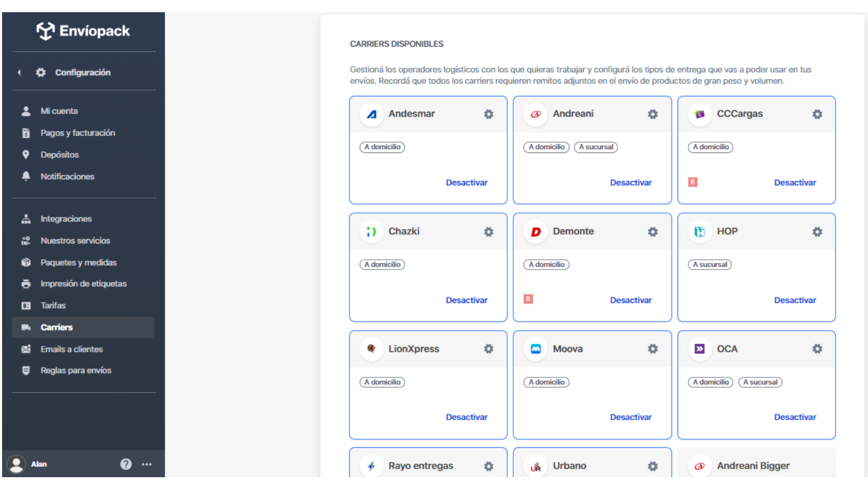Click Andreani's A sucursal tag
This screenshot has height=488, width=868.
pyautogui.click(x=596, y=147)
